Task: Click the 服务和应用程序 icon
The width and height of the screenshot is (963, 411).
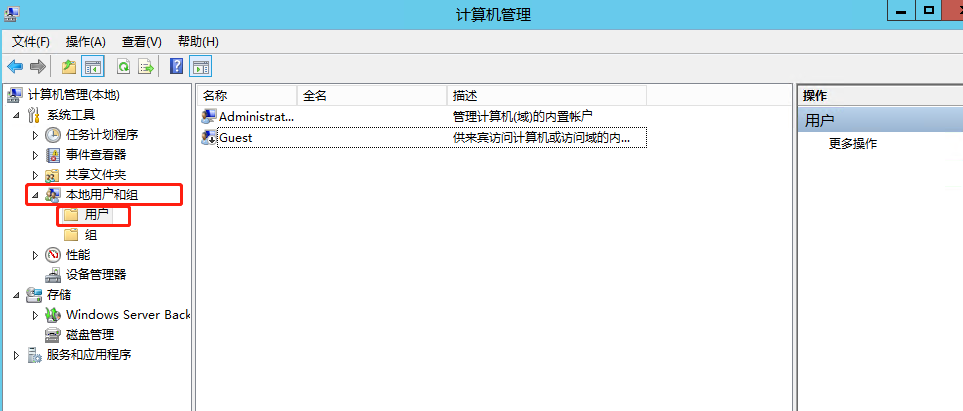Action: [x=34, y=355]
